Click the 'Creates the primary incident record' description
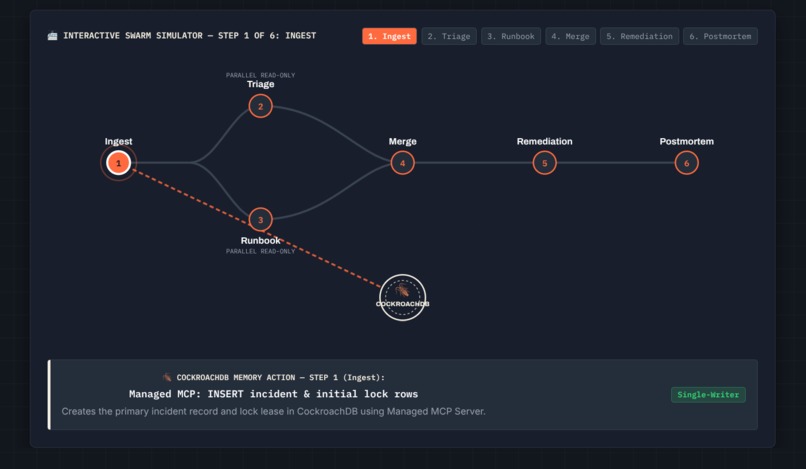Image resolution: width=806 pixels, height=469 pixels. pyautogui.click(x=273, y=411)
